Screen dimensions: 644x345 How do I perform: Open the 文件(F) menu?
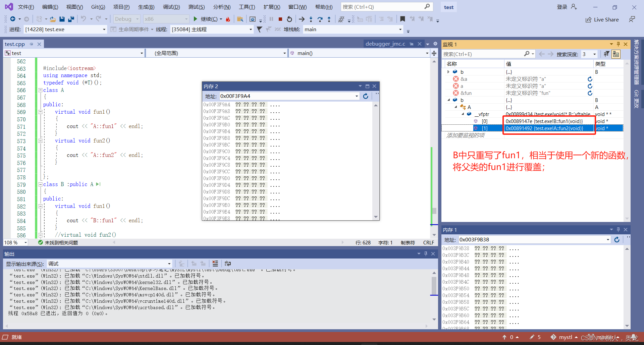26,7
